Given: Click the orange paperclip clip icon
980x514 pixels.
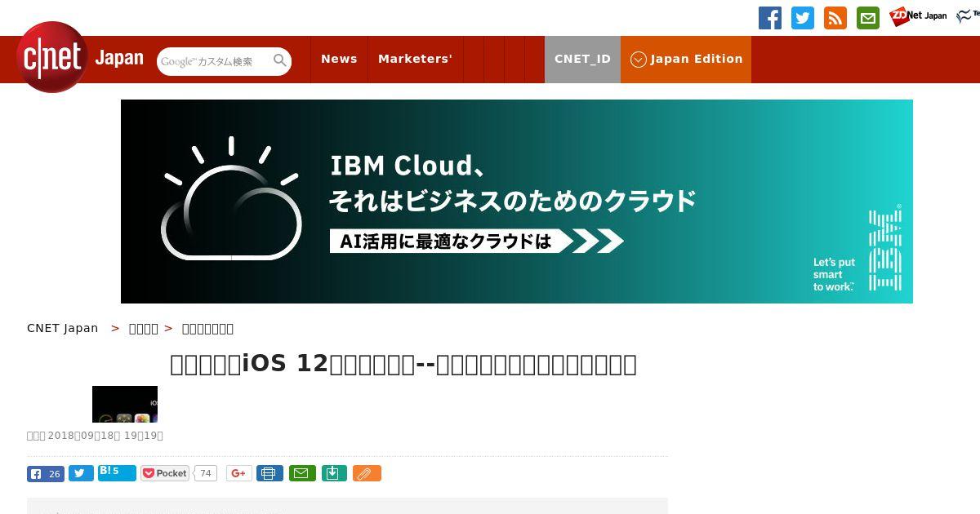Looking at the screenshot, I should click(x=367, y=473).
